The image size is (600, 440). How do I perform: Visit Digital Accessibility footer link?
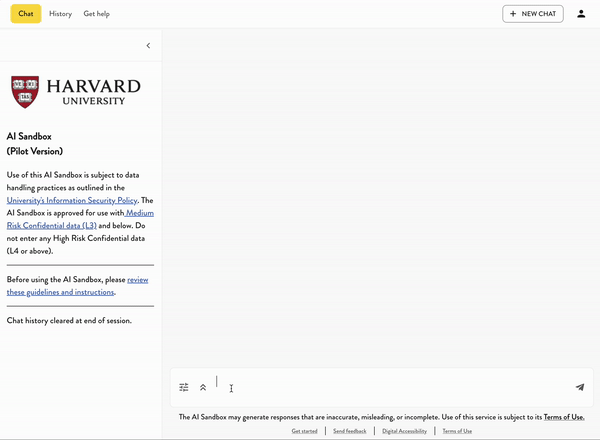tap(404, 431)
